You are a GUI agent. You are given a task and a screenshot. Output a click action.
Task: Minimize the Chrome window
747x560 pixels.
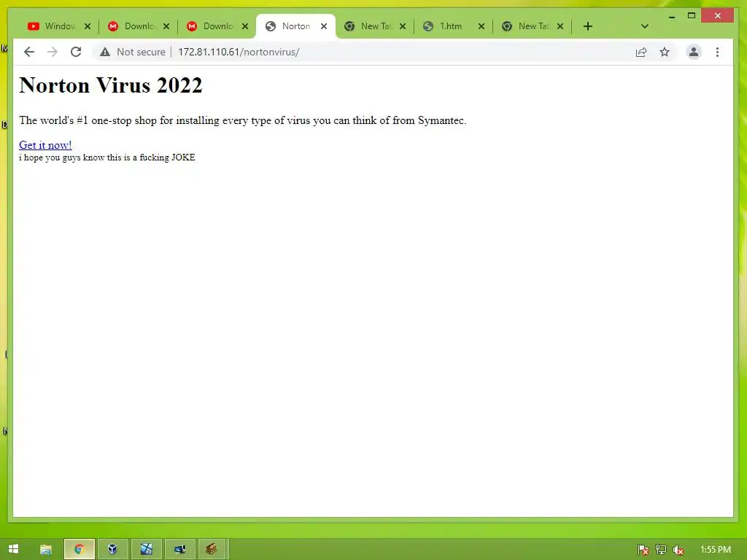coord(672,16)
